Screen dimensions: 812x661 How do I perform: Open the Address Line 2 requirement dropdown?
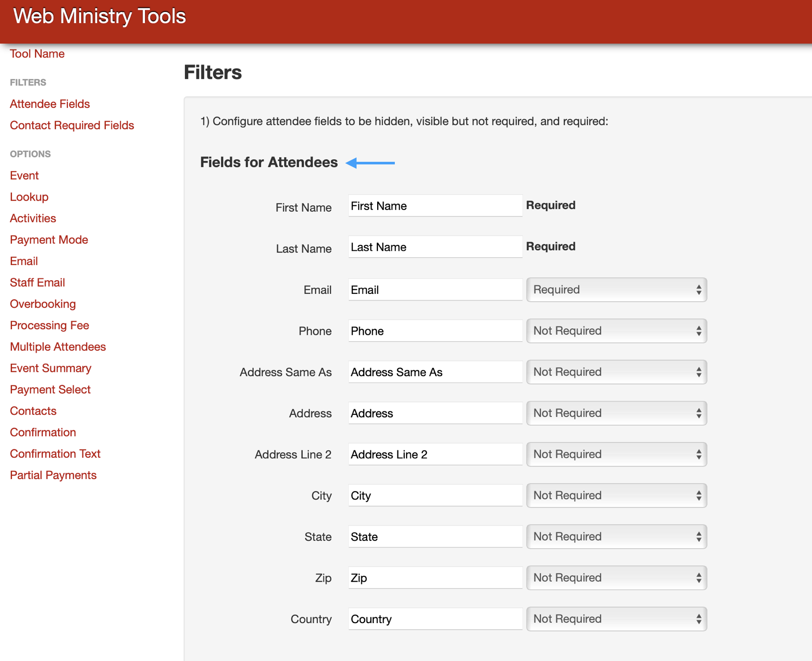pos(616,454)
